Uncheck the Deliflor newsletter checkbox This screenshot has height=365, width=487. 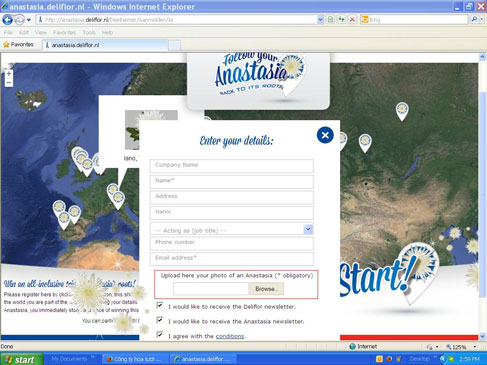click(160, 305)
